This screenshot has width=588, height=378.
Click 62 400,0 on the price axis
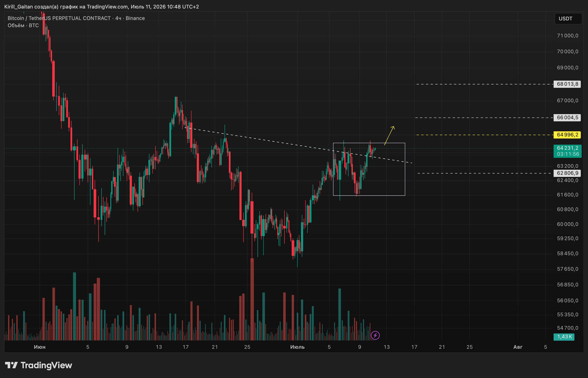point(568,180)
